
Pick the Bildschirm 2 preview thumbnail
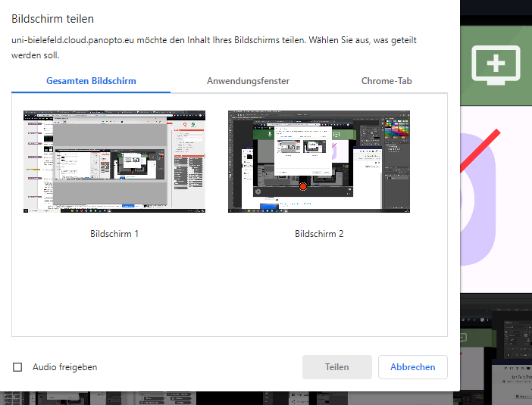point(319,162)
